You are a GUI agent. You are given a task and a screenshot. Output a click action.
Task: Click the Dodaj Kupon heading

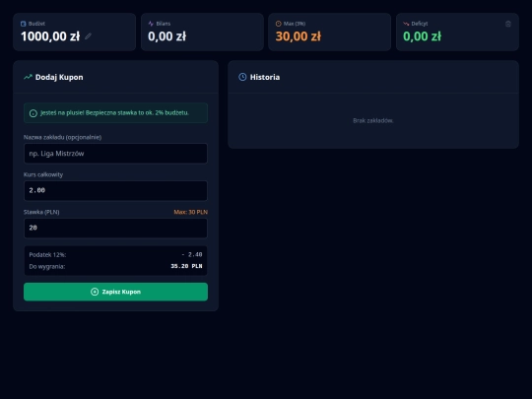tap(59, 77)
